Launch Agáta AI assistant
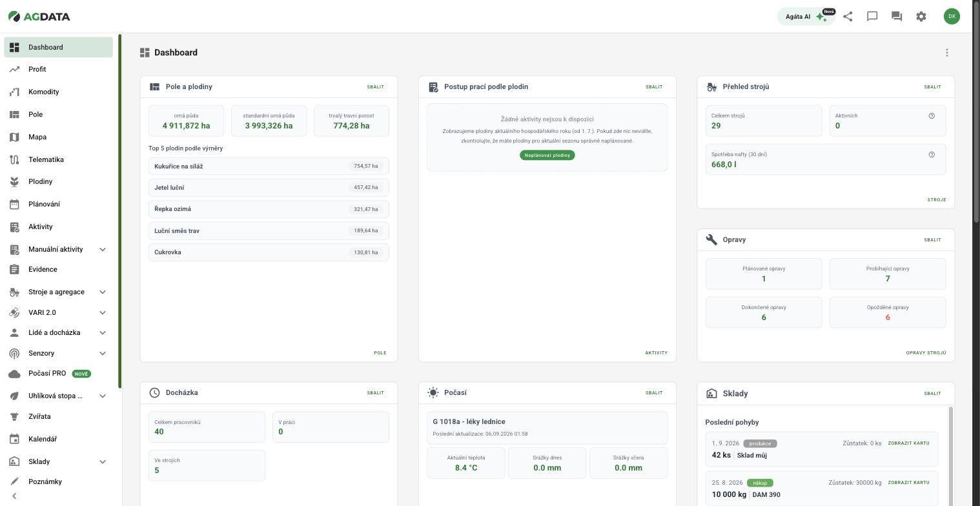The image size is (980, 506). click(806, 17)
